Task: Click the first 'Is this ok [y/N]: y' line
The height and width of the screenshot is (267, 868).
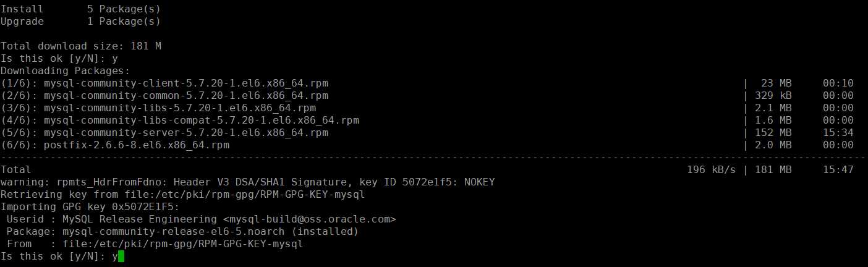Action: [x=59, y=59]
